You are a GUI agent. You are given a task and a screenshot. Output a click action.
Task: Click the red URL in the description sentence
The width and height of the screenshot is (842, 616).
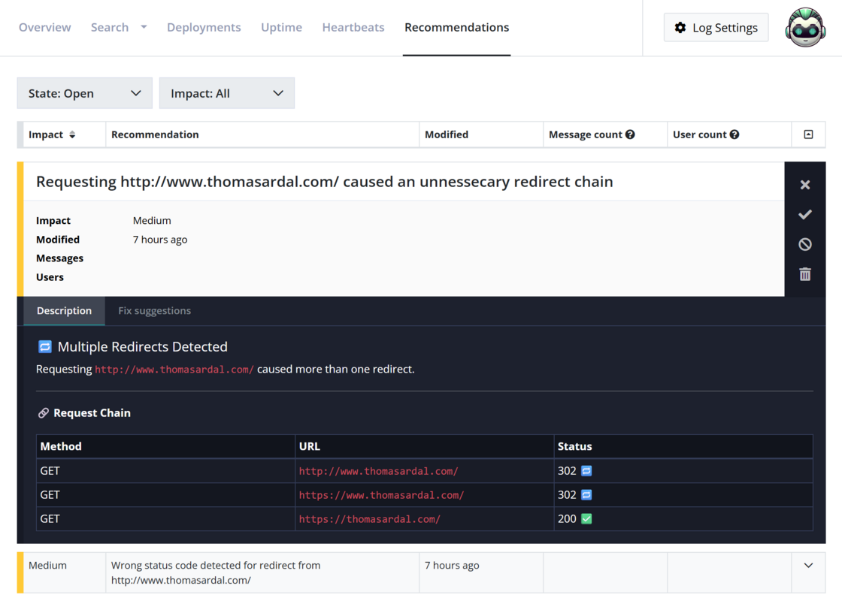coord(174,370)
